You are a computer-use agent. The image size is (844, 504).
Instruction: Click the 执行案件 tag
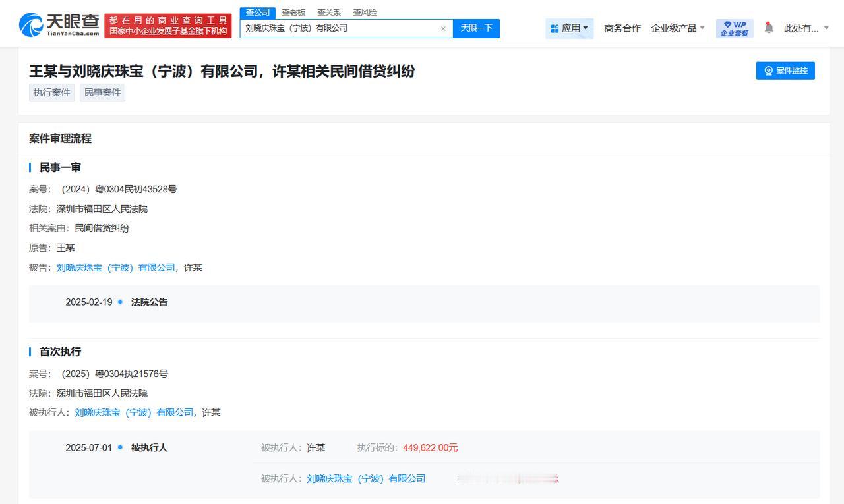coord(51,92)
